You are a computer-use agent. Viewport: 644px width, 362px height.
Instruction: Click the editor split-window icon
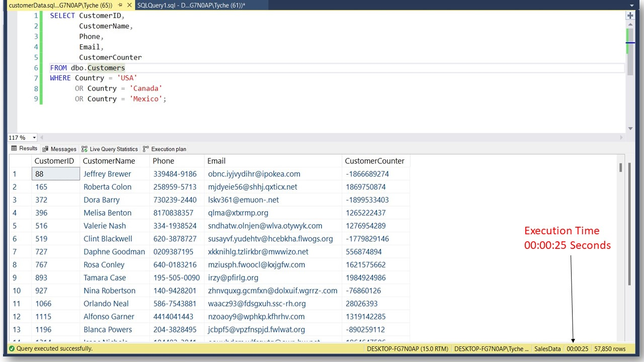630,16
